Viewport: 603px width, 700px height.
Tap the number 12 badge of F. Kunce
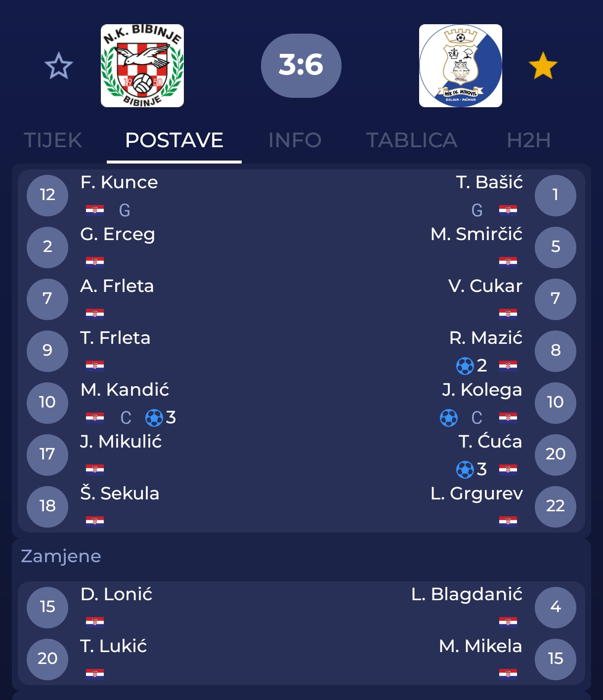pyautogui.click(x=47, y=195)
